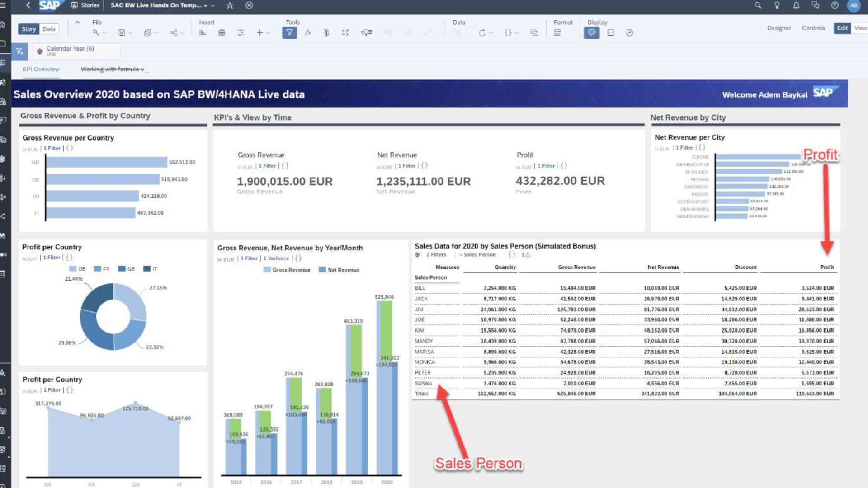Switch to View mode
Image resolution: width=868 pixels, height=488 pixels.
(x=860, y=28)
